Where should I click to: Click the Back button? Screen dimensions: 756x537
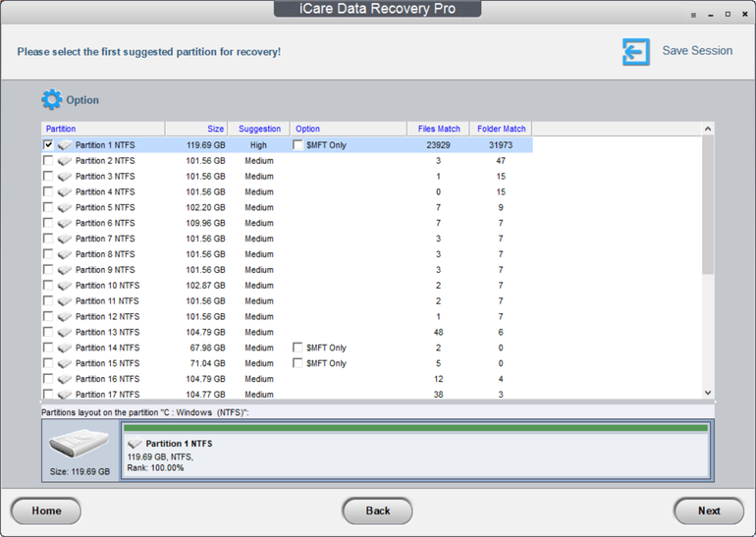pyautogui.click(x=378, y=510)
